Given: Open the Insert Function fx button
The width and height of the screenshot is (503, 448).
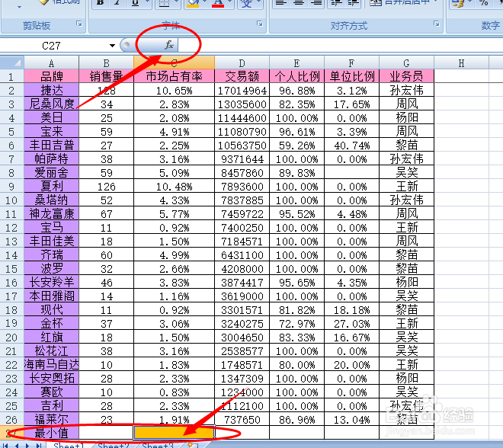Looking at the screenshot, I should [x=169, y=45].
